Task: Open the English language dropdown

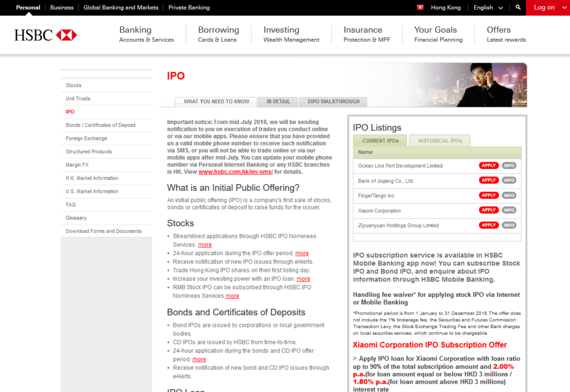Action: click(x=488, y=8)
